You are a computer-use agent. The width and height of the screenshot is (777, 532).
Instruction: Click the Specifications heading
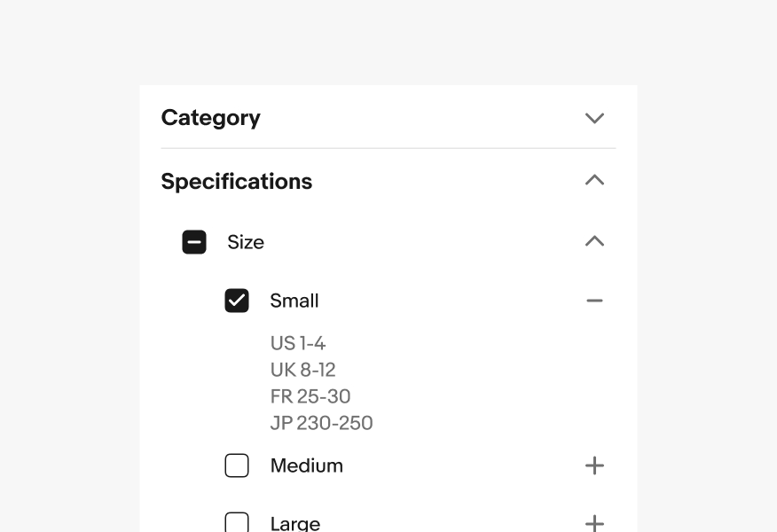coord(236,182)
